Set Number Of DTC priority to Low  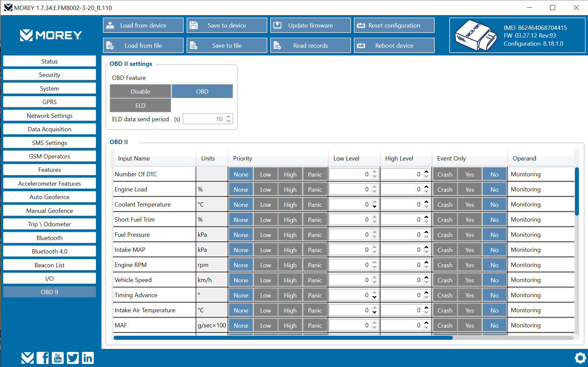click(265, 174)
